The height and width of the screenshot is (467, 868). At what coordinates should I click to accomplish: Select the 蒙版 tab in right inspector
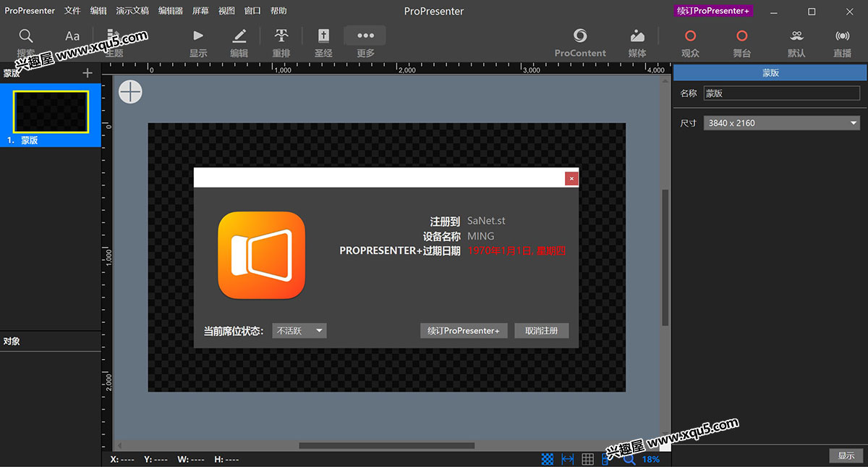pos(770,73)
